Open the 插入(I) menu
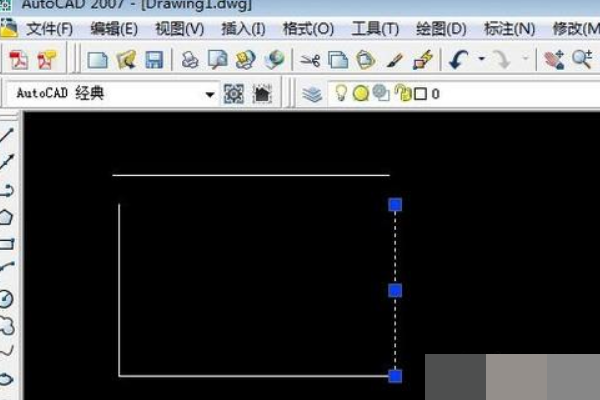 click(243, 29)
